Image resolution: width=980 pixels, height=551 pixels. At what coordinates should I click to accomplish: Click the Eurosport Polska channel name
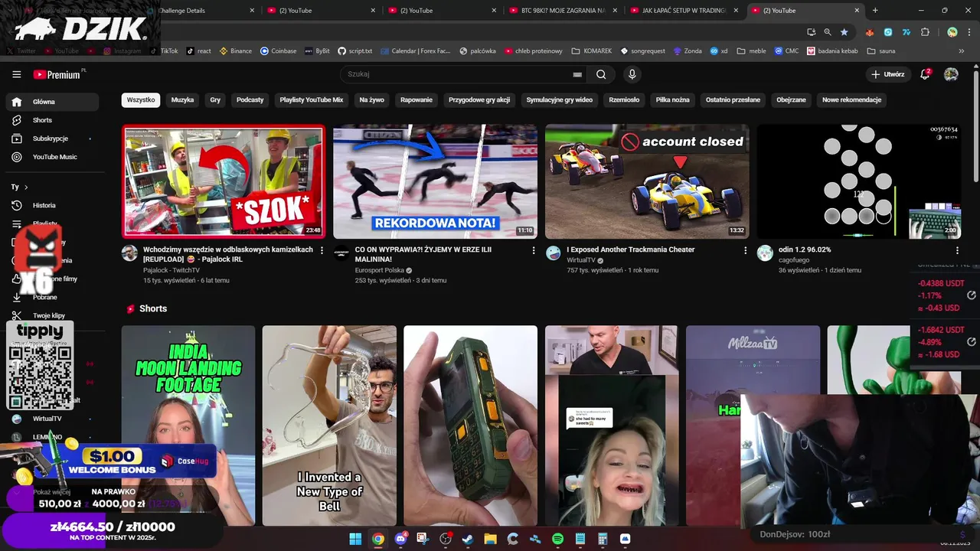click(x=379, y=270)
